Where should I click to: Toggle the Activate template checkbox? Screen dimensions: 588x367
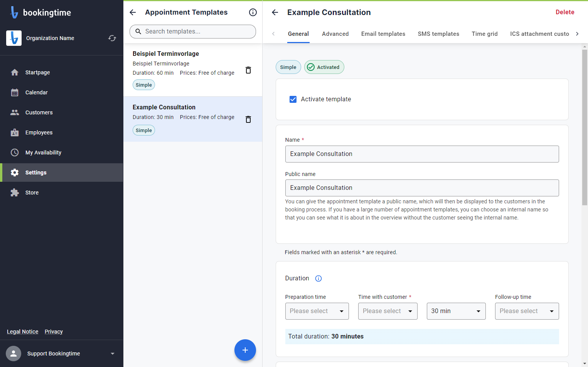pyautogui.click(x=293, y=99)
